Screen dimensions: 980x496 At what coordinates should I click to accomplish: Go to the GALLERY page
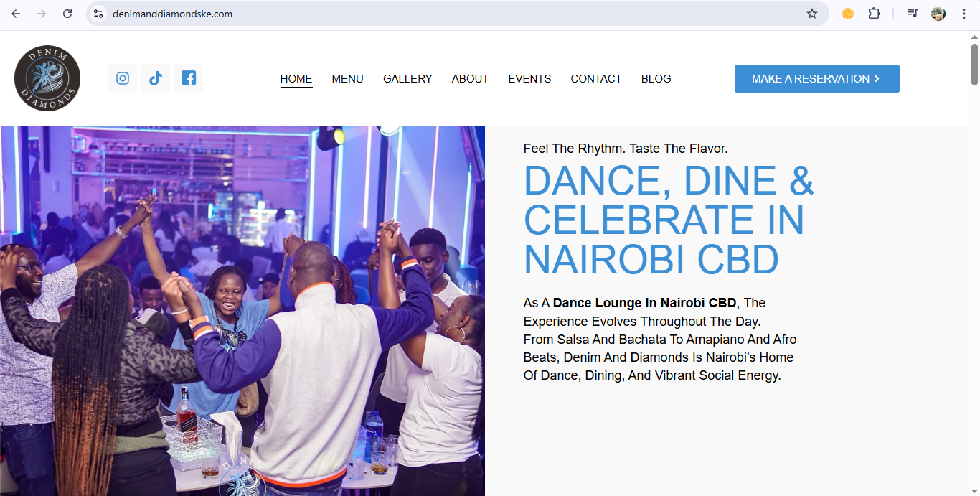click(407, 79)
